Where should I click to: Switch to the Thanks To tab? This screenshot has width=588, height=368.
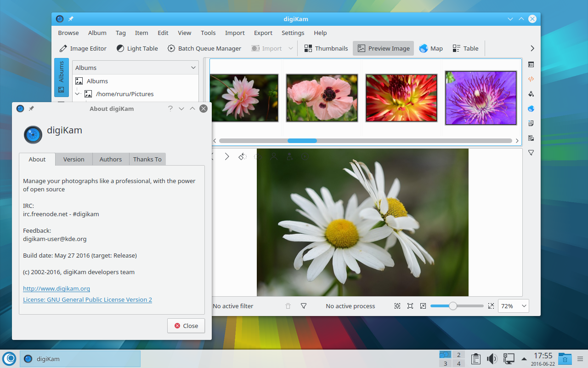[x=147, y=159]
